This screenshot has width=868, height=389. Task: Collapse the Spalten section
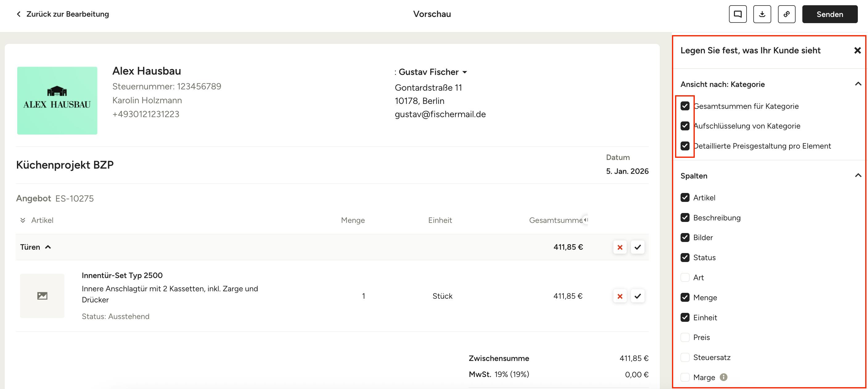click(858, 176)
